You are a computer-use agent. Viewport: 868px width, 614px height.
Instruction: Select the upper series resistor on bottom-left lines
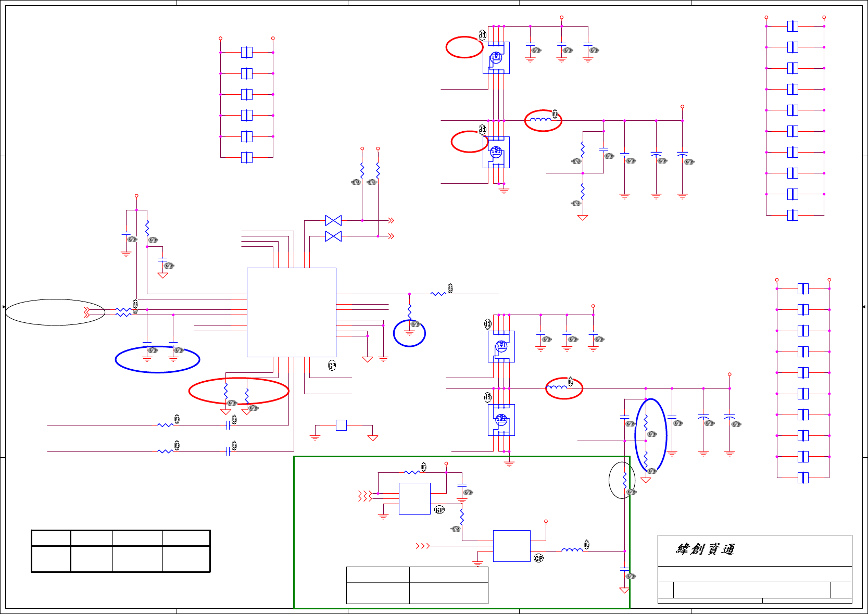pos(166,425)
